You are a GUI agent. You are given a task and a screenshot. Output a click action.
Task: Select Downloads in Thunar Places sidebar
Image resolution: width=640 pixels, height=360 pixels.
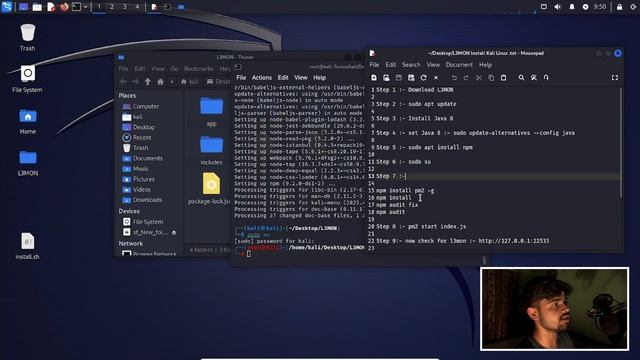[x=142, y=200]
